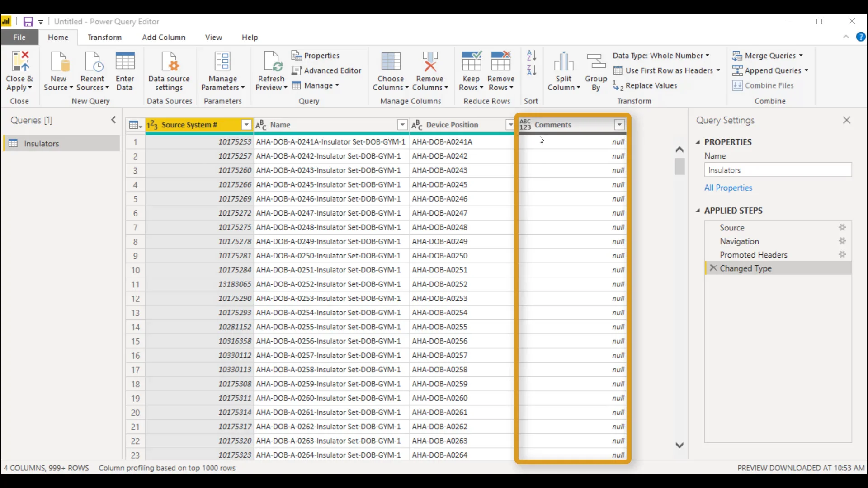This screenshot has height=488, width=868.
Task: Open Source System # filter dropdown
Action: (x=246, y=125)
